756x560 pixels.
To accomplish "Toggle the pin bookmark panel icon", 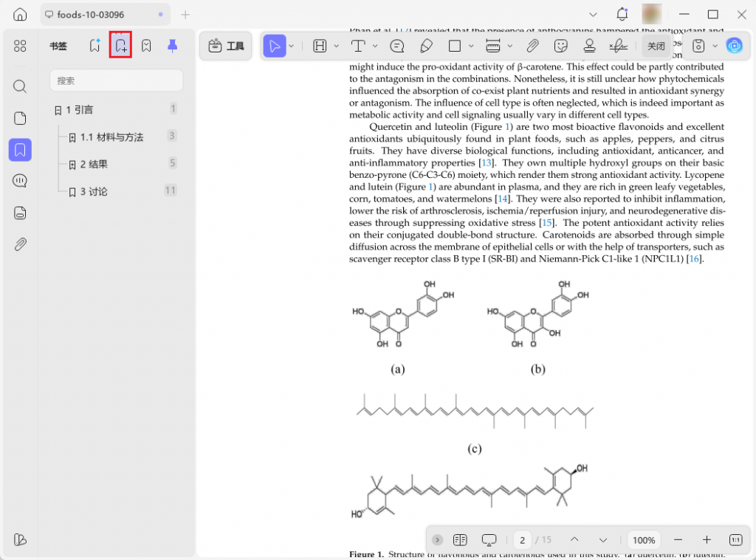I will pyautogui.click(x=172, y=46).
